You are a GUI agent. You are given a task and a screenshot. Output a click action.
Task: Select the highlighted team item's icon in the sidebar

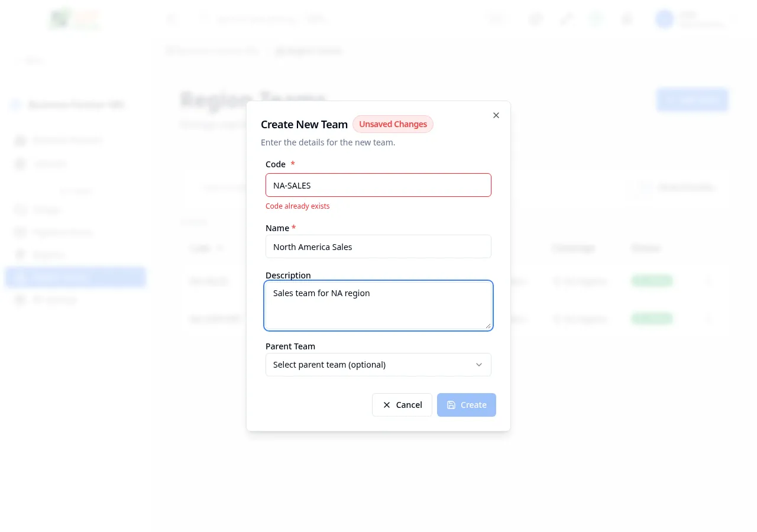pyautogui.click(x=20, y=277)
